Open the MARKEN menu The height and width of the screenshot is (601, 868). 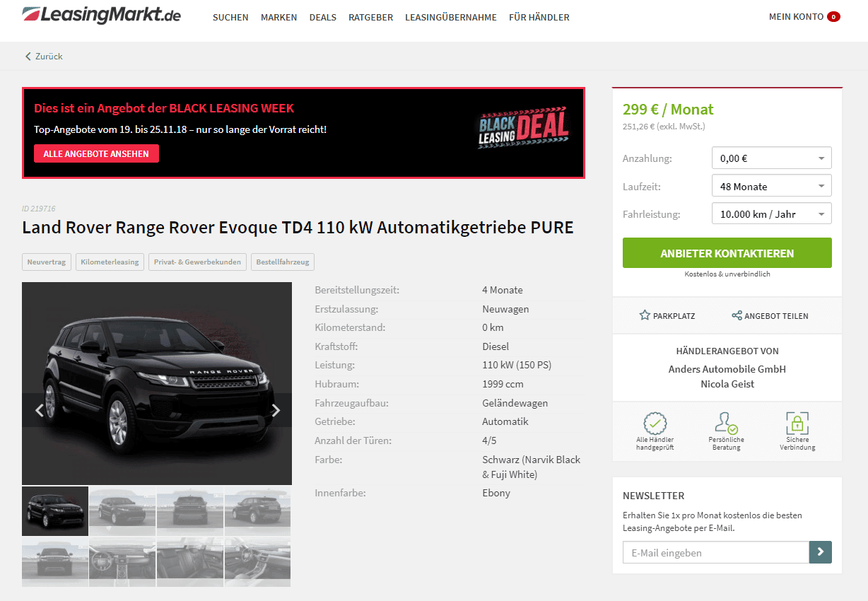pyautogui.click(x=278, y=17)
